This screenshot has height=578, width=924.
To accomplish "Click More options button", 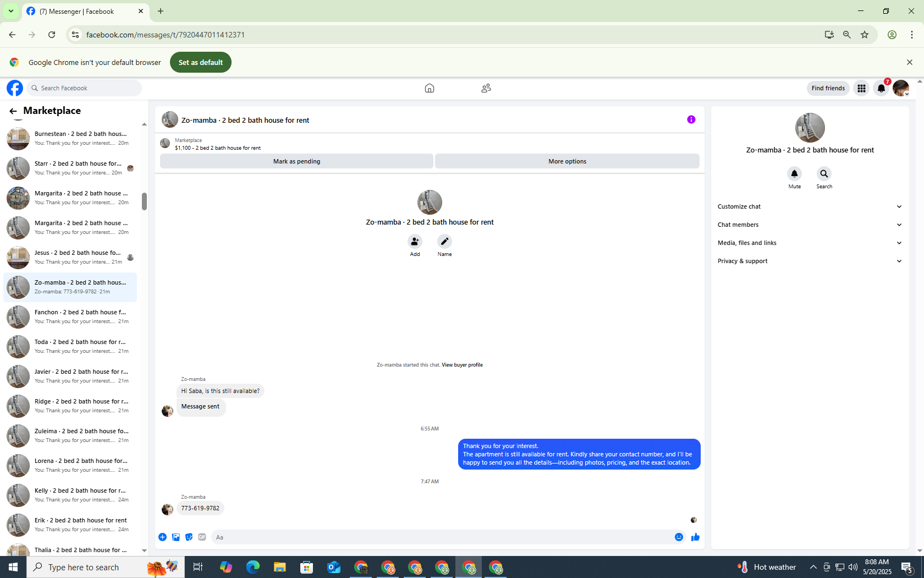I will (567, 161).
